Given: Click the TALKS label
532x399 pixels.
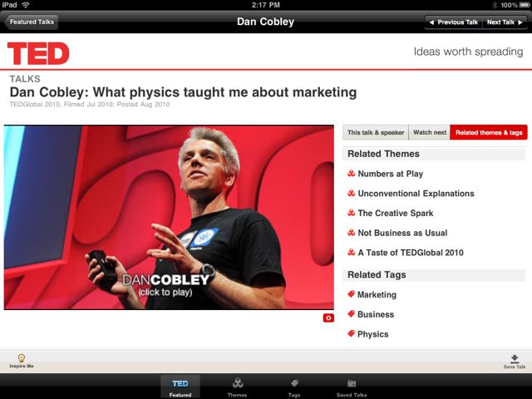Looking at the screenshot, I should [25, 79].
